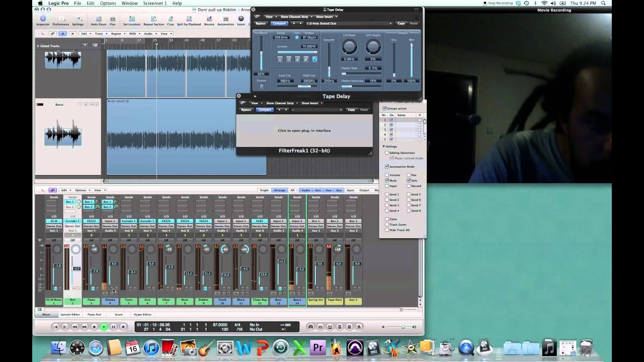Open the arrange MIDI dropdown menu

click(x=134, y=34)
